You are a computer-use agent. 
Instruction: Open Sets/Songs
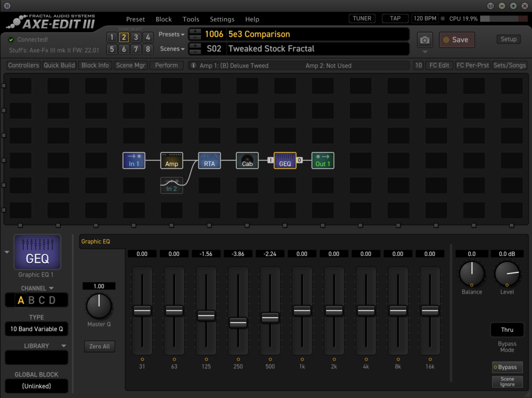(510, 65)
